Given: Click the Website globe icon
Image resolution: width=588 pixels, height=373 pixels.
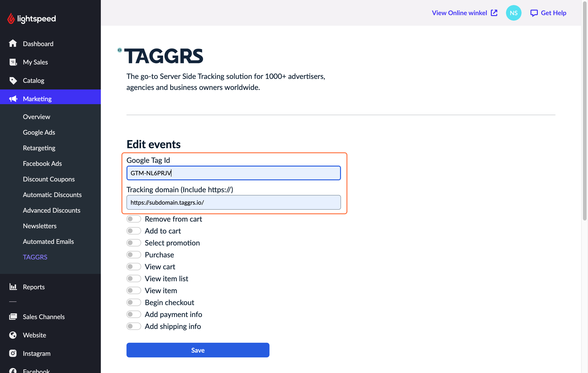Looking at the screenshot, I should 13,335.
